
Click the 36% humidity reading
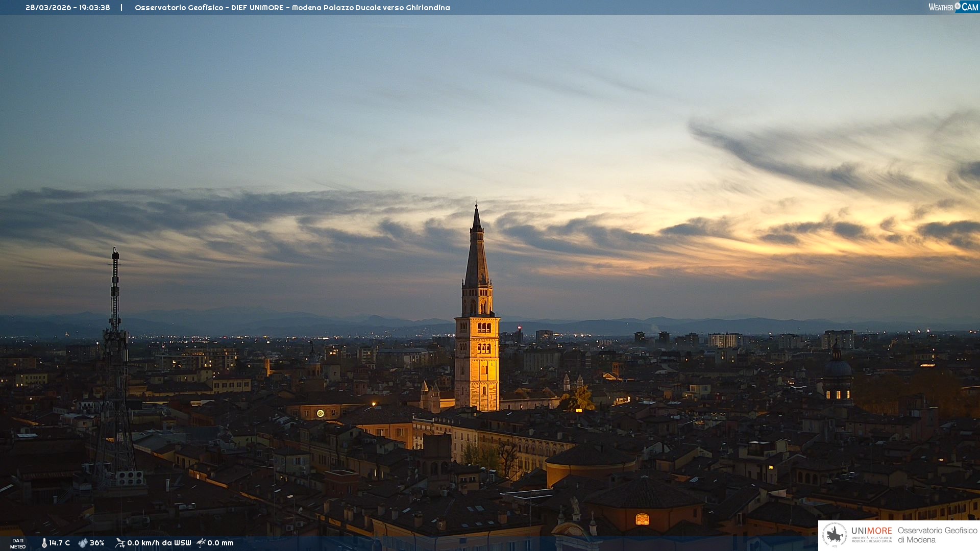pos(97,543)
